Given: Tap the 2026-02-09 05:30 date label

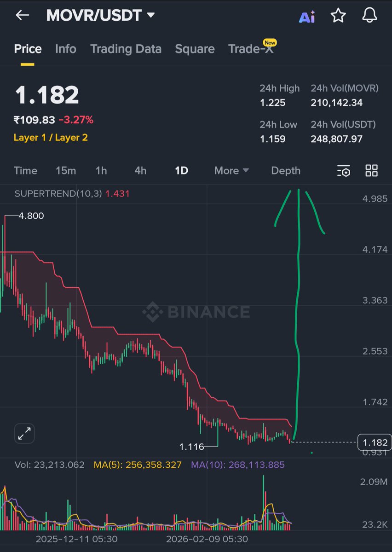Looking at the screenshot, I should click(x=207, y=539).
